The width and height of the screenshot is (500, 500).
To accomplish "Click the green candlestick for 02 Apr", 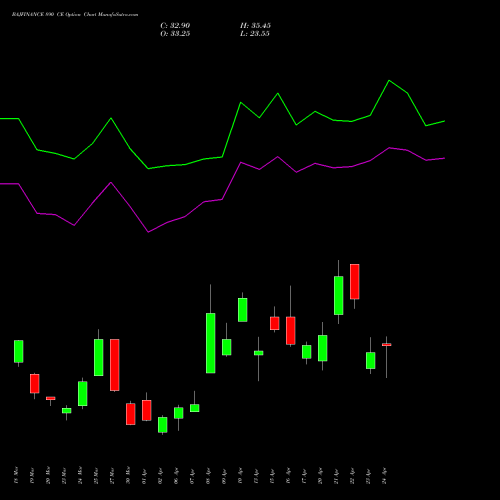I will 162,425.
